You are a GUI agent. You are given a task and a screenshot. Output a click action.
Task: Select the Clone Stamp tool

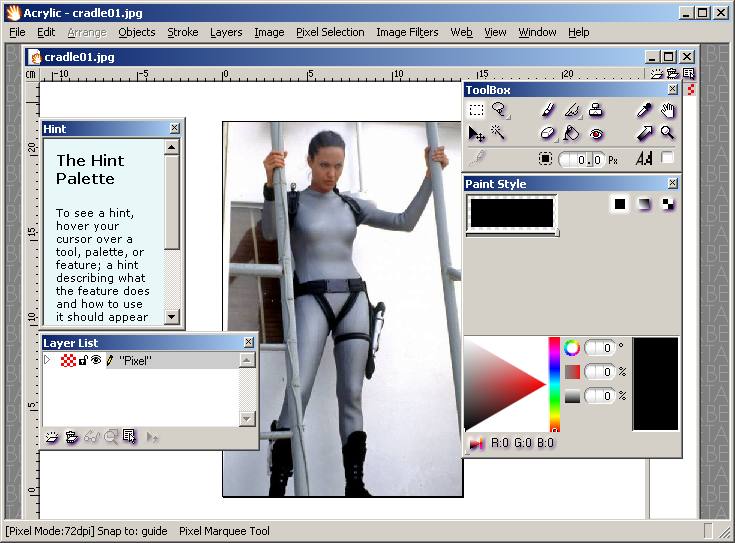point(596,110)
